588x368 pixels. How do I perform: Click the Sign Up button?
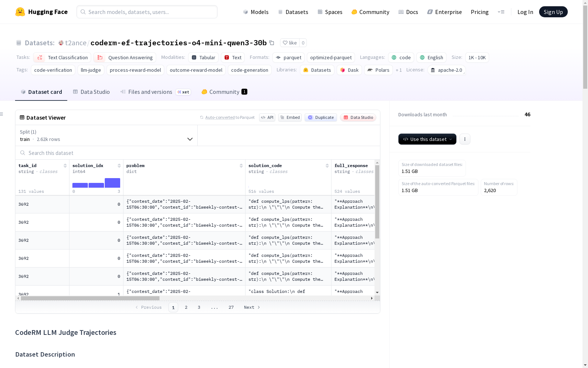(553, 12)
